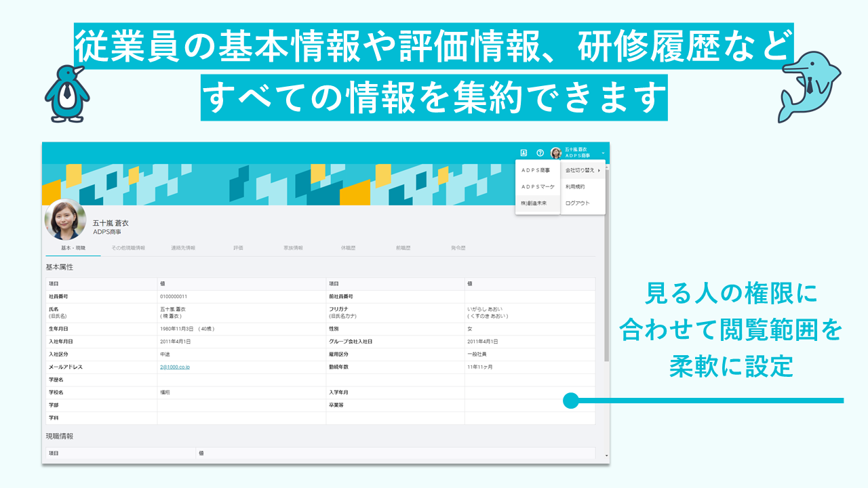The width and height of the screenshot is (868, 488).
Task: Click the scrollbar down arrow
Action: (606, 455)
